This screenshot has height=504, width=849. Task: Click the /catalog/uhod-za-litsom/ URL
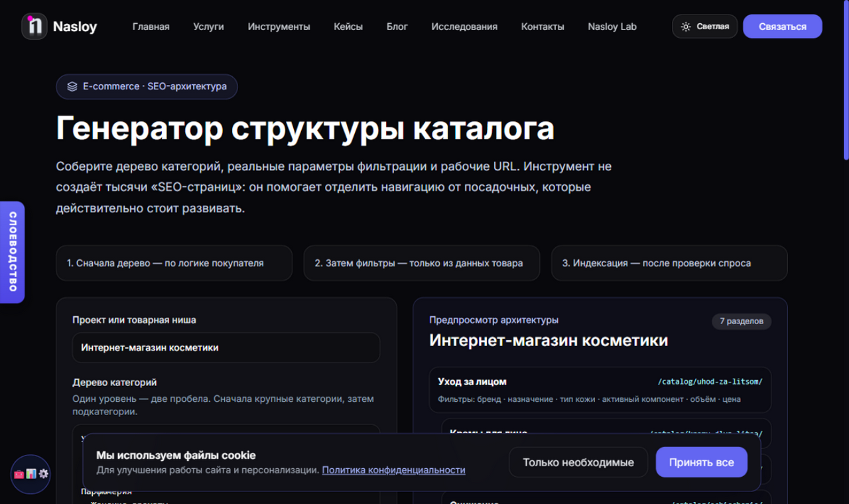[x=710, y=381]
